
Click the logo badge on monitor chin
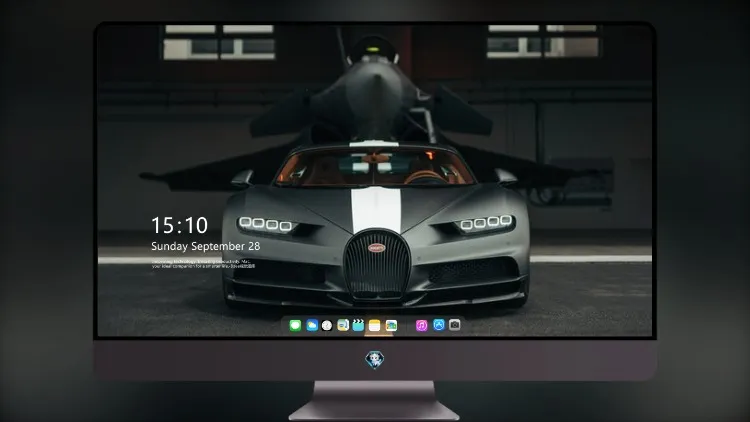tap(375, 359)
